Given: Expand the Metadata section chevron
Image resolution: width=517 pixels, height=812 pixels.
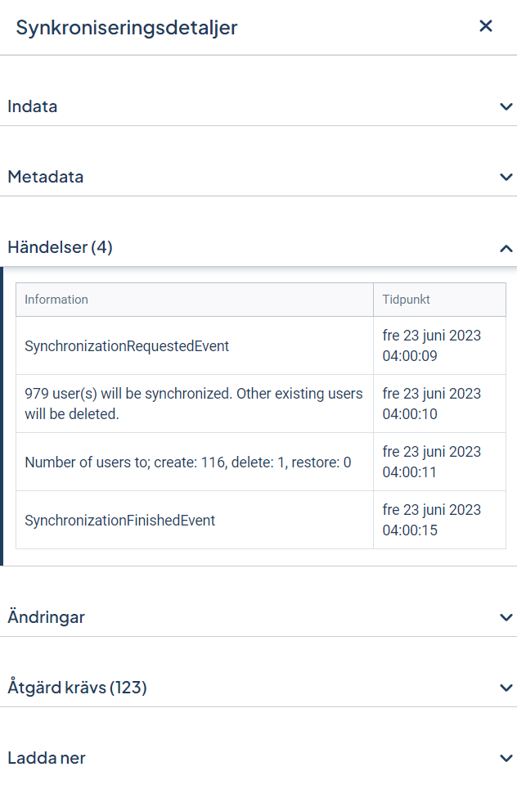Looking at the screenshot, I should tap(506, 177).
